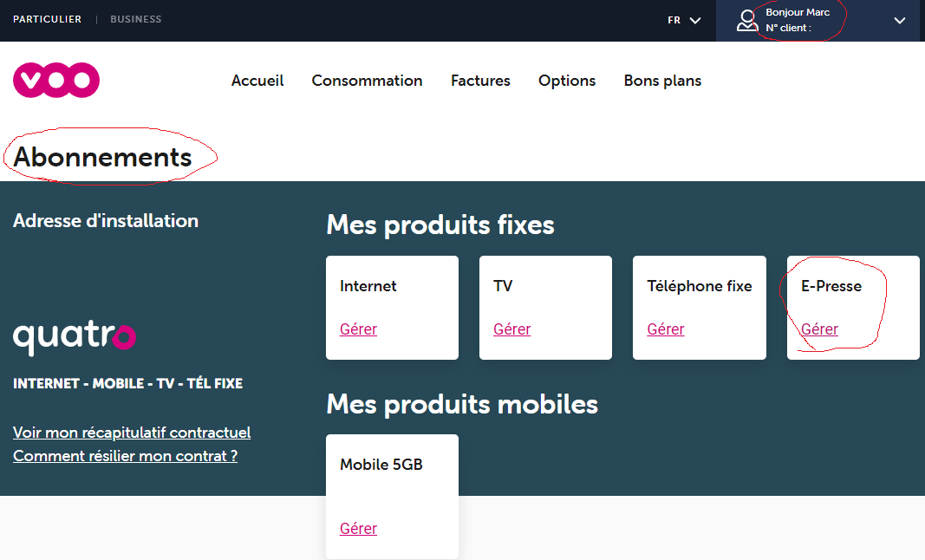Open Comment résilier mon contrat link
The height and width of the screenshot is (560, 925).
point(125,456)
